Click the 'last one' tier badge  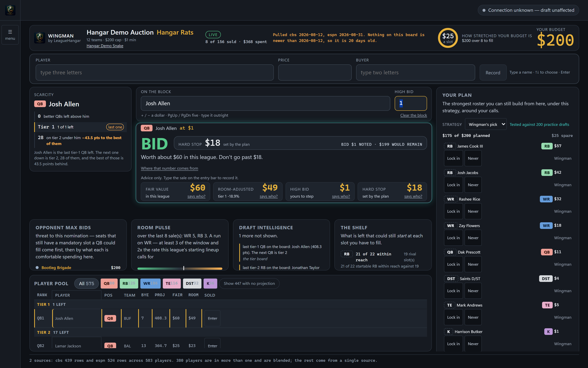(115, 127)
